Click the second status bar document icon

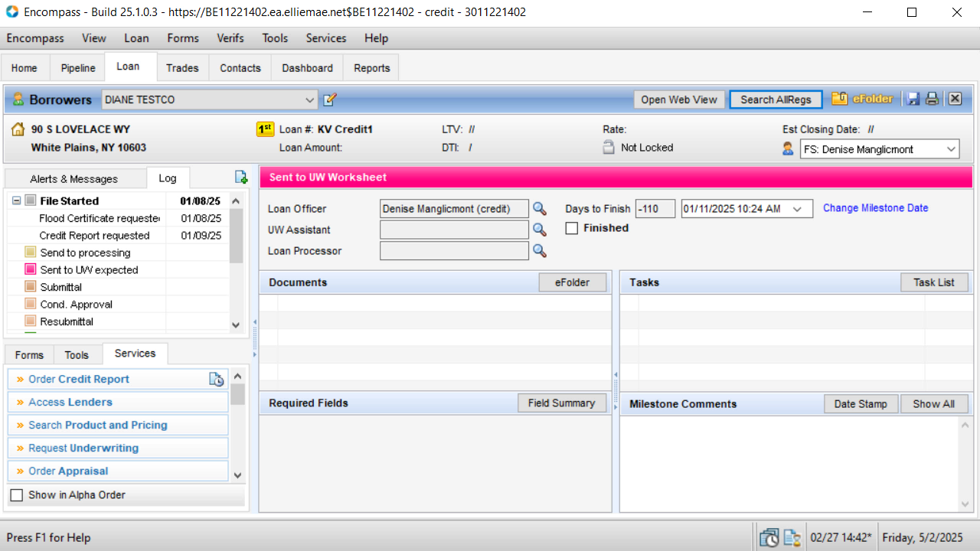792,538
